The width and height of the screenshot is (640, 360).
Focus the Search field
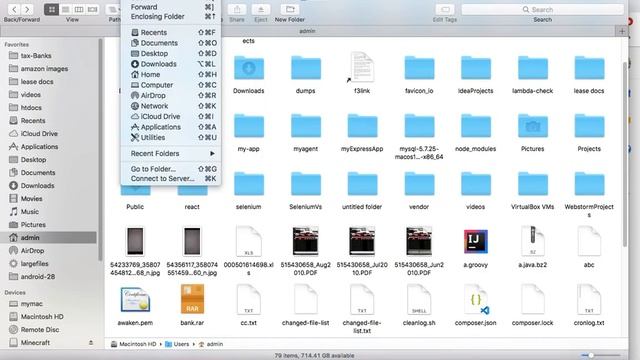coord(542,9)
